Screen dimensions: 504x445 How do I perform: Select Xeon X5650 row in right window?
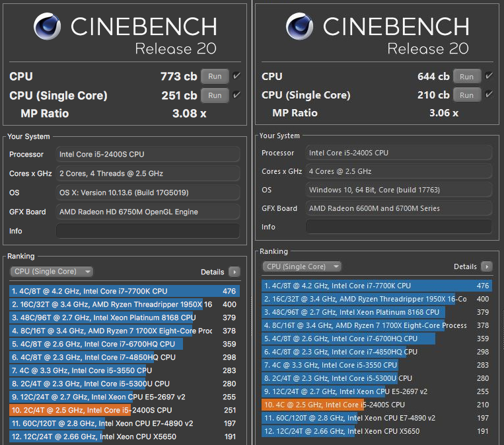377,431
